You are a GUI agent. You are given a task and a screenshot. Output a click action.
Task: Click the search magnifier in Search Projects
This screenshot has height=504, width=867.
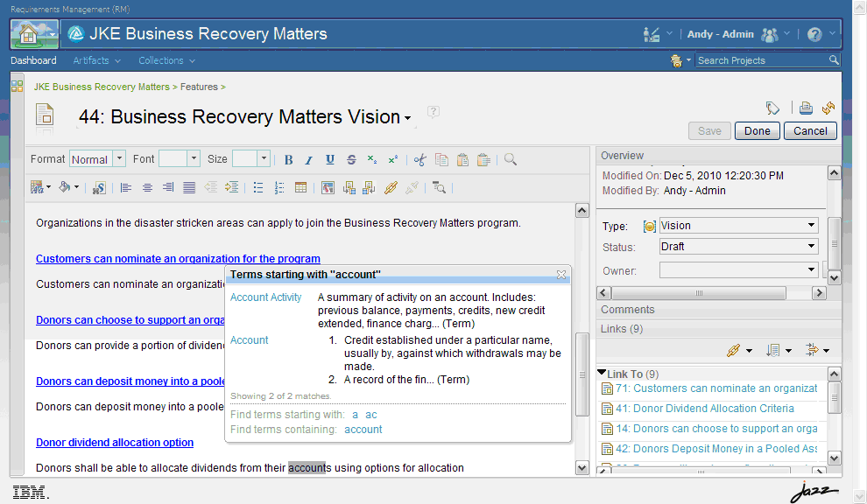tap(834, 59)
